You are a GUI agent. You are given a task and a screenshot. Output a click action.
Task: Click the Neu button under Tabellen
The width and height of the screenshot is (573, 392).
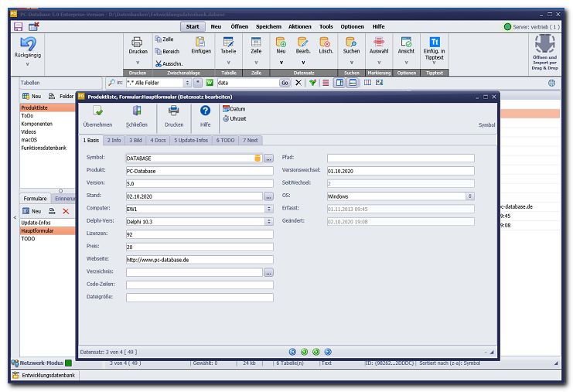pos(32,96)
